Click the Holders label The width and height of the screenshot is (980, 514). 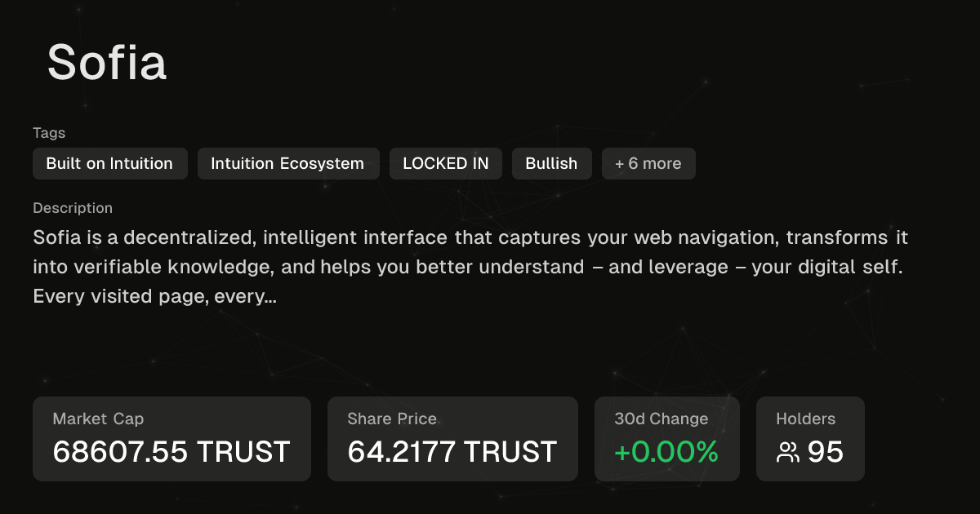point(806,419)
